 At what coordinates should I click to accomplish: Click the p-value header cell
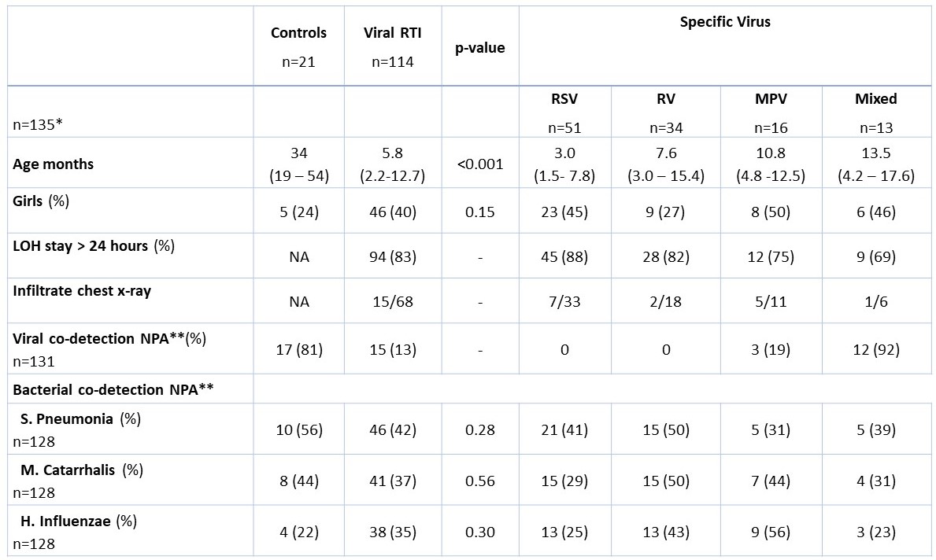click(x=480, y=48)
